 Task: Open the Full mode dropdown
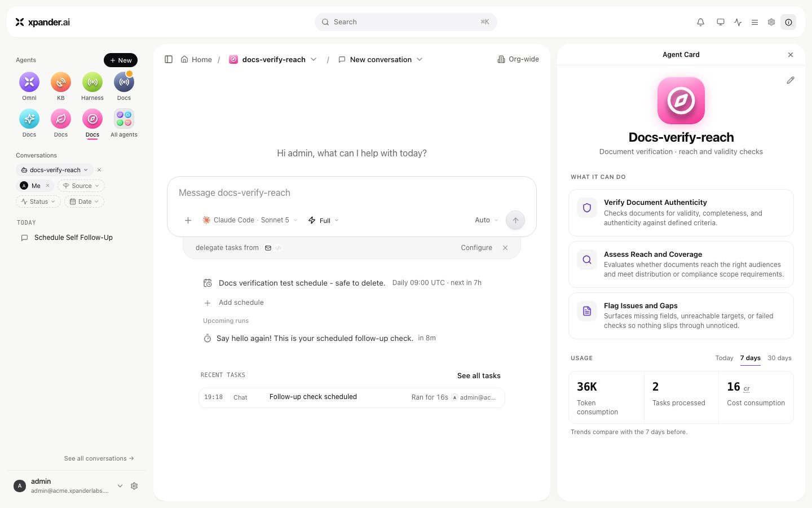pos(324,220)
